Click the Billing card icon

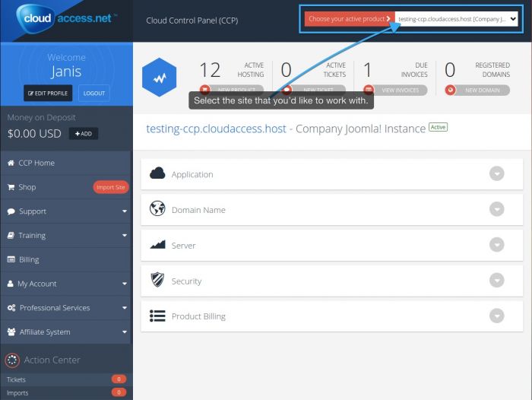click(11, 259)
